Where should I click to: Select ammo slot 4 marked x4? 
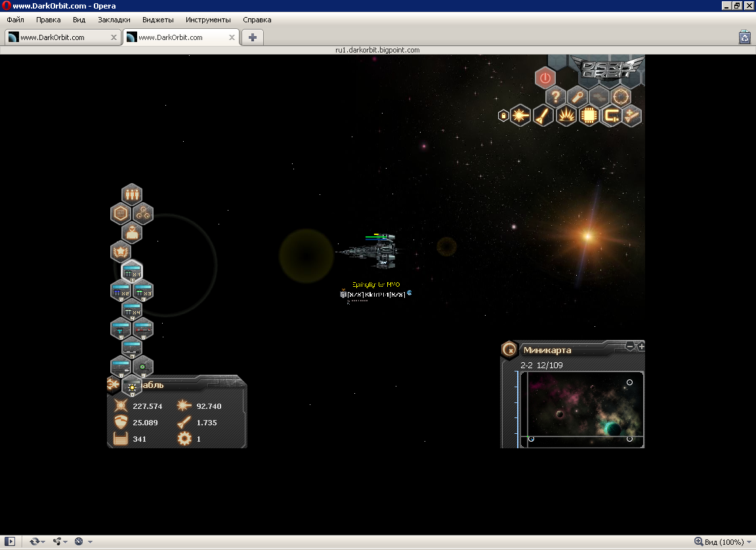coord(132,310)
